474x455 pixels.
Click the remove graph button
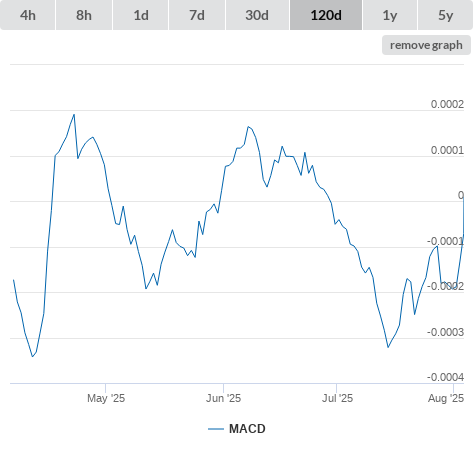pos(426,45)
